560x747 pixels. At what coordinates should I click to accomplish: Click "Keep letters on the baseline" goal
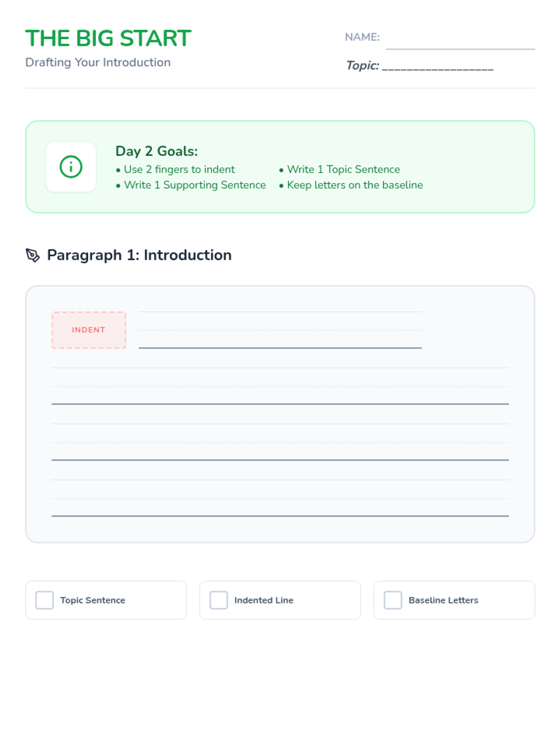[355, 185]
